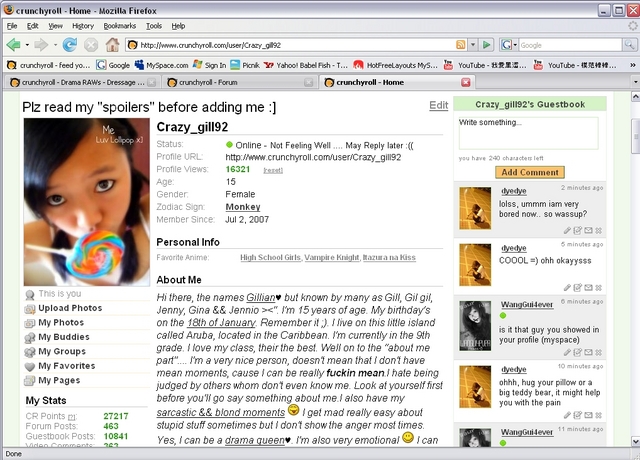Open My Buddies in sidebar
640x460 pixels.
64,337
